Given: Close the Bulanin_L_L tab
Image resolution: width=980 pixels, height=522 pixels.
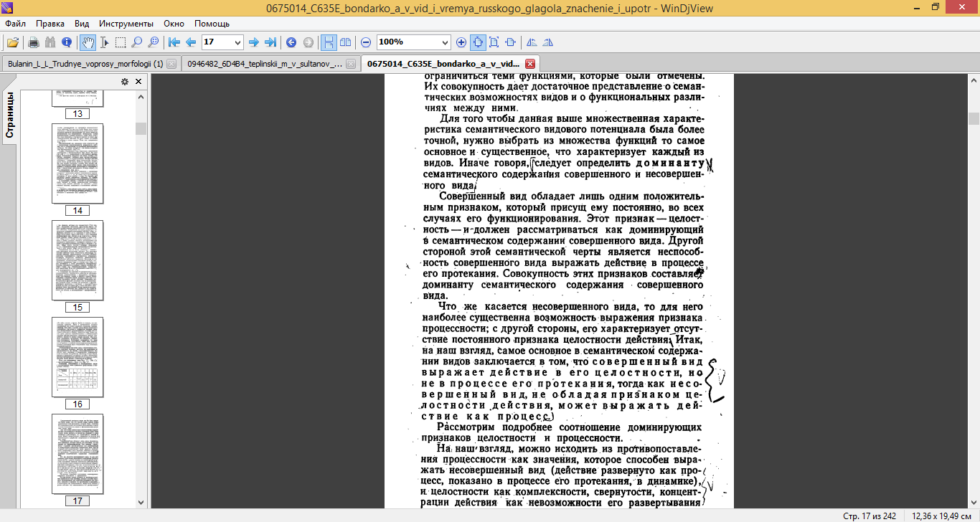Looking at the screenshot, I should pyautogui.click(x=171, y=64).
